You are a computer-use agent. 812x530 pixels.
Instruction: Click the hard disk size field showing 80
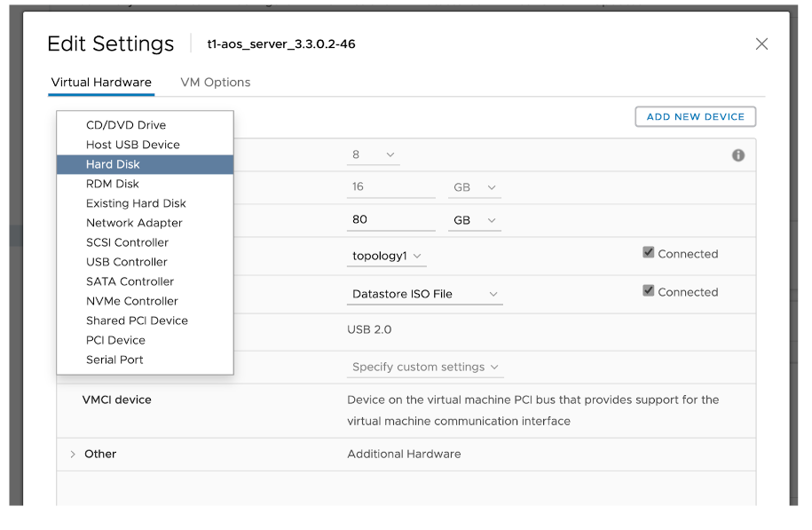(x=389, y=219)
